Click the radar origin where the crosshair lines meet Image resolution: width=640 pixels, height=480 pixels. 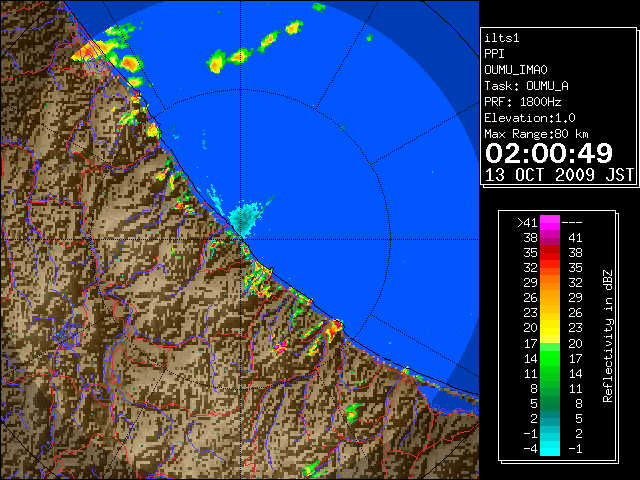click(241, 239)
